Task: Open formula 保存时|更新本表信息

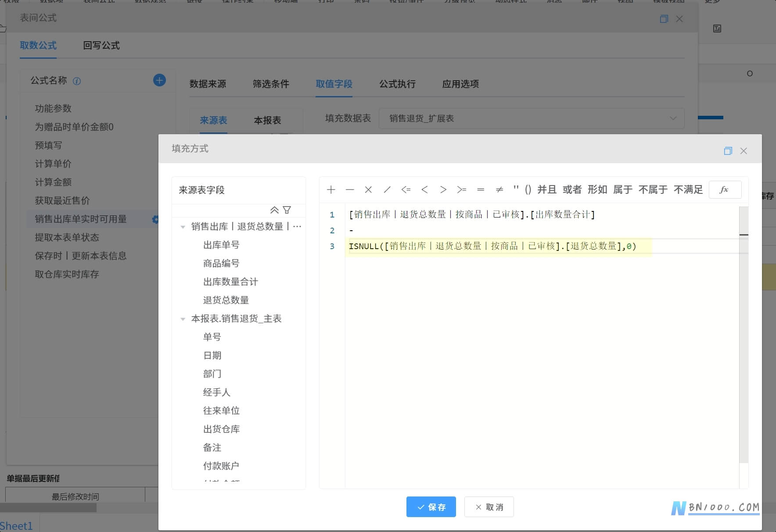Action: (x=81, y=256)
